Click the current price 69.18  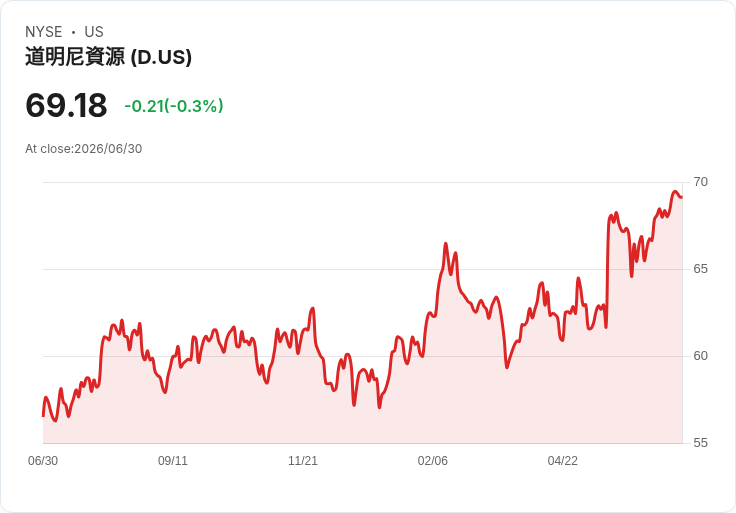pyautogui.click(x=66, y=105)
